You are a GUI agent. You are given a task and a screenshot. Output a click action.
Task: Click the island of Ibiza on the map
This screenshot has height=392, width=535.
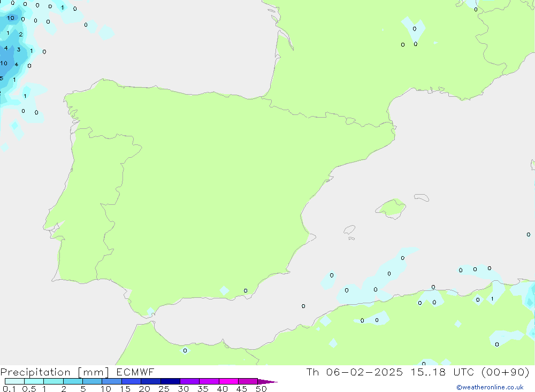coord(349,229)
